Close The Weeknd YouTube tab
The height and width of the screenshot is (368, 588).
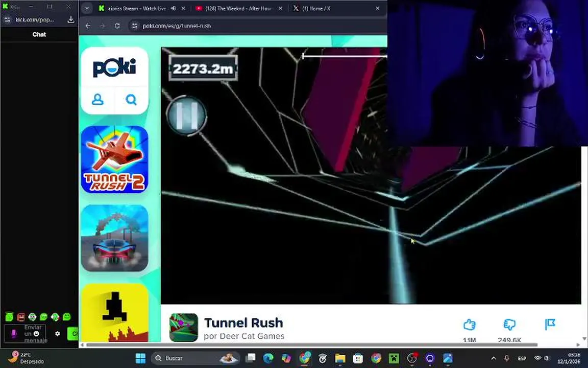pos(280,8)
